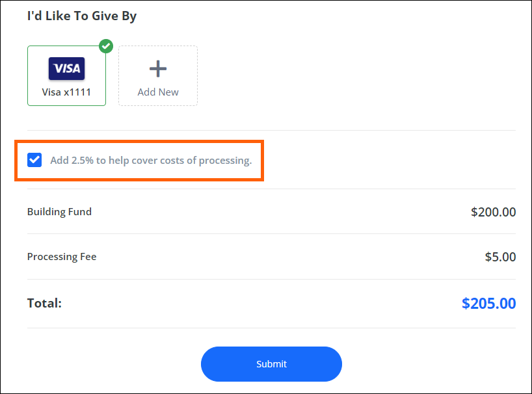Click the 'Visa' wordmark inside the blue card icon
Image resolution: width=532 pixels, height=394 pixels.
pos(67,68)
